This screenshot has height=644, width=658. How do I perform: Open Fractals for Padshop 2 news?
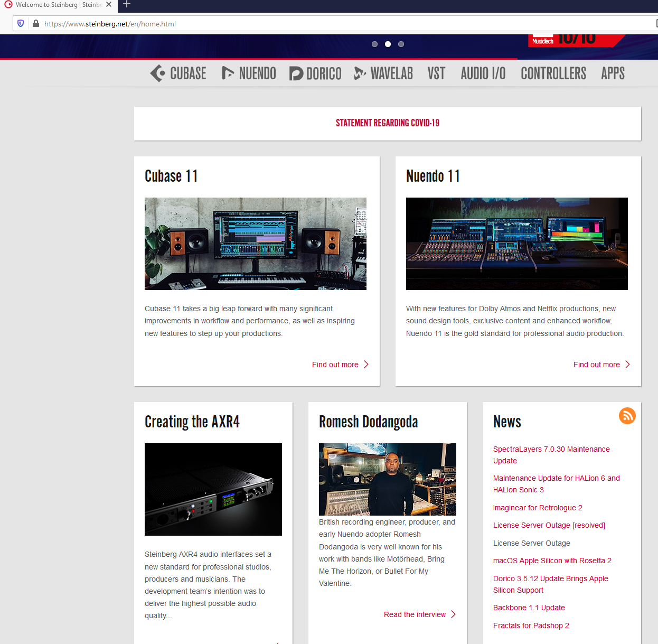click(x=531, y=626)
